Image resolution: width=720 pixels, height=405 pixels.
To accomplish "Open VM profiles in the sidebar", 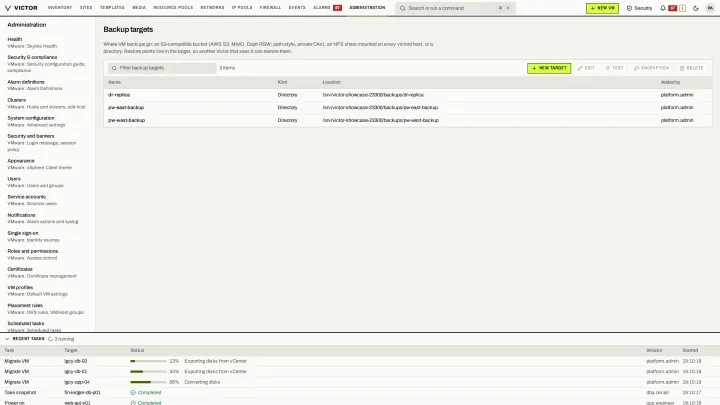I will point(47,291).
